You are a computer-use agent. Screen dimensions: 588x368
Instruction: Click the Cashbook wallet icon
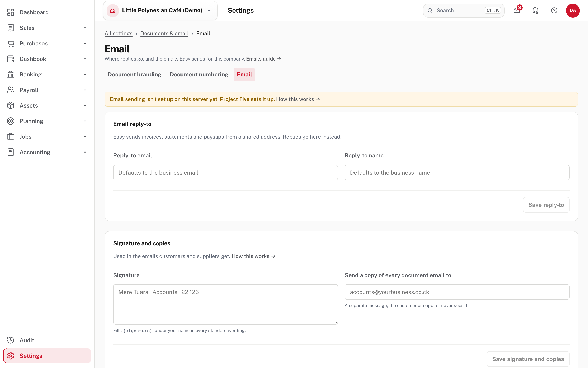[x=10, y=59]
